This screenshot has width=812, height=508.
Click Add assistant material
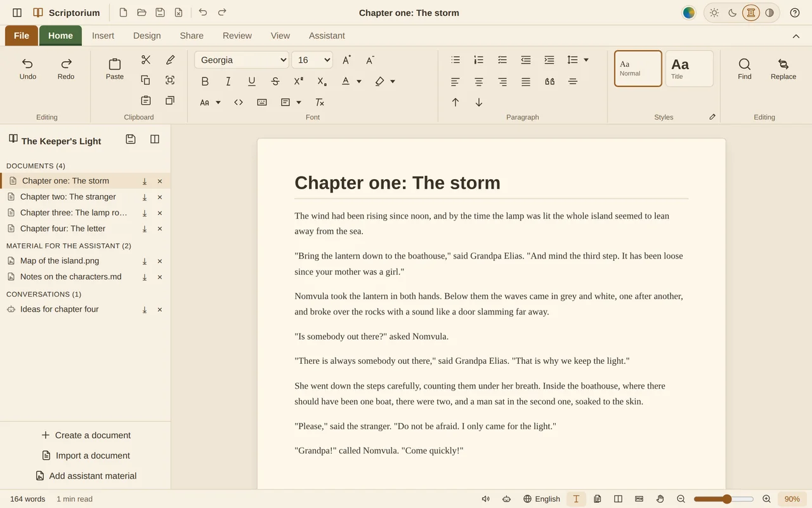86,476
